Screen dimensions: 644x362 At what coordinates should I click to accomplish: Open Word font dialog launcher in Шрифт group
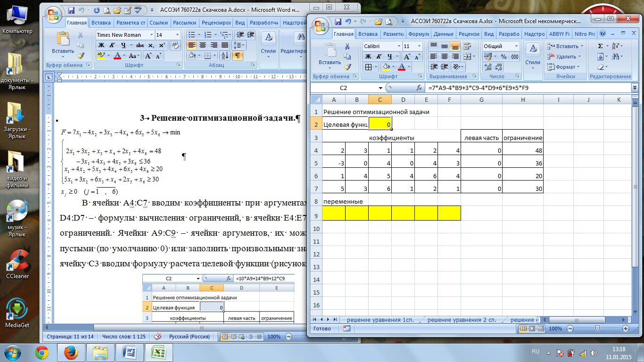[179, 66]
